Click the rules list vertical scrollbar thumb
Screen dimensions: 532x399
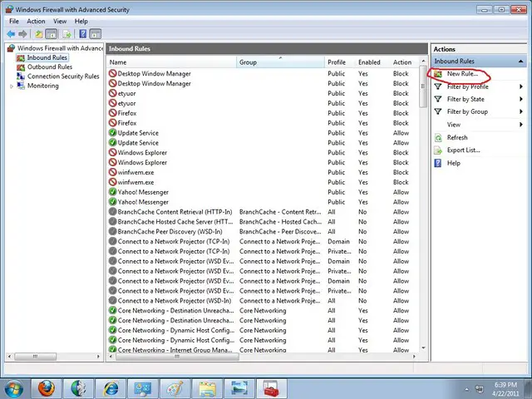click(x=423, y=86)
